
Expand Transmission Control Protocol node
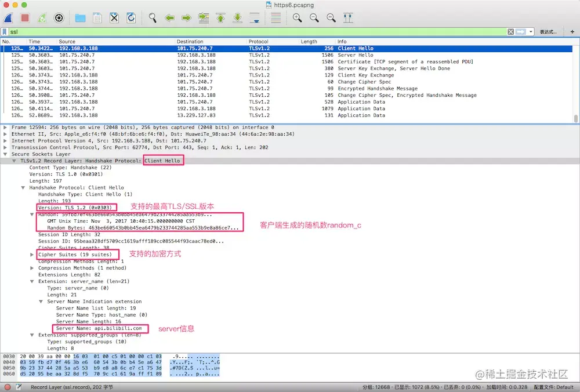(x=5, y=147)
